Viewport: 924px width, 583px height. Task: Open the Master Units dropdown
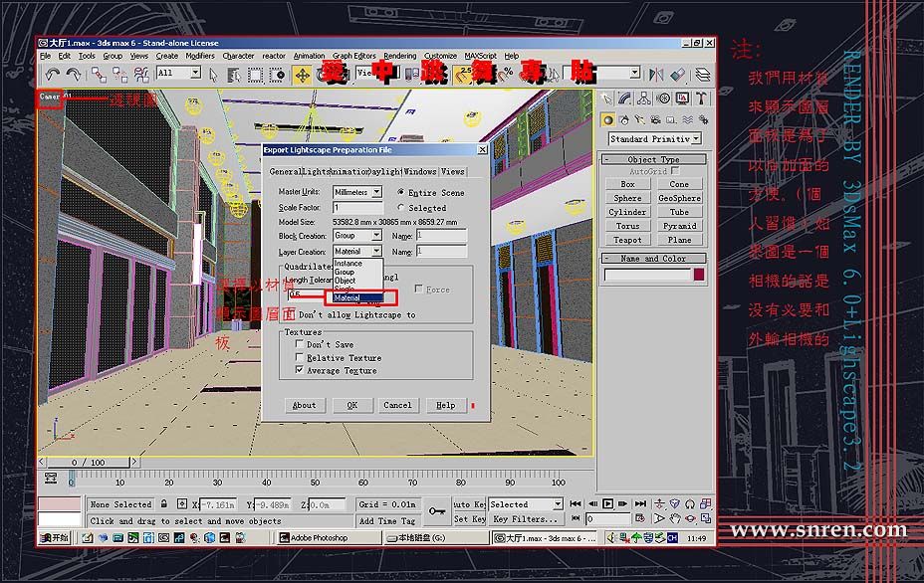coord(376,192)
